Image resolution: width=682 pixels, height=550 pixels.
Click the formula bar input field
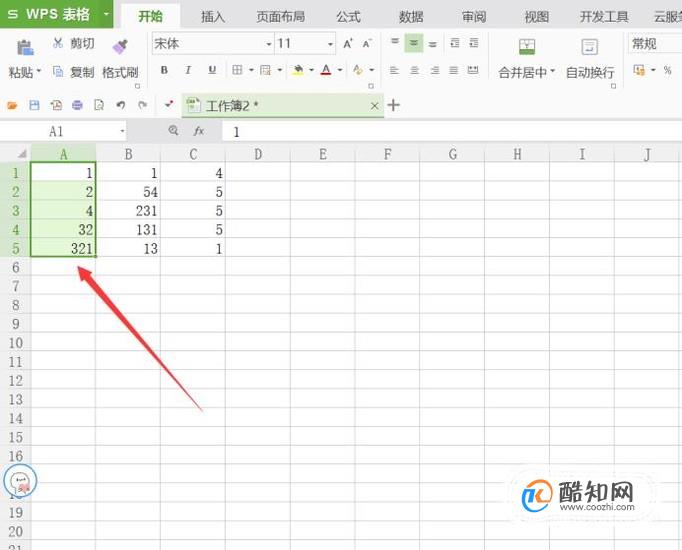[452, 131]
